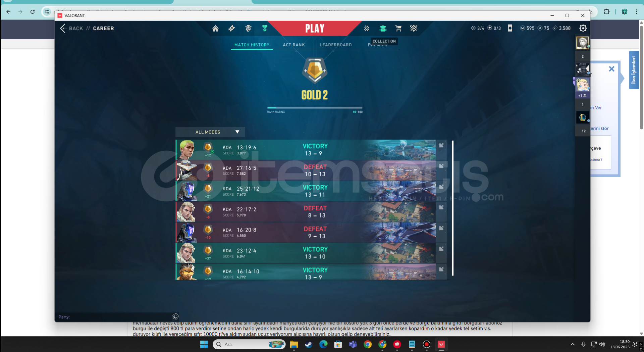
Task: Open match details for KDA 13/19/6 victory
Action: 441,145
